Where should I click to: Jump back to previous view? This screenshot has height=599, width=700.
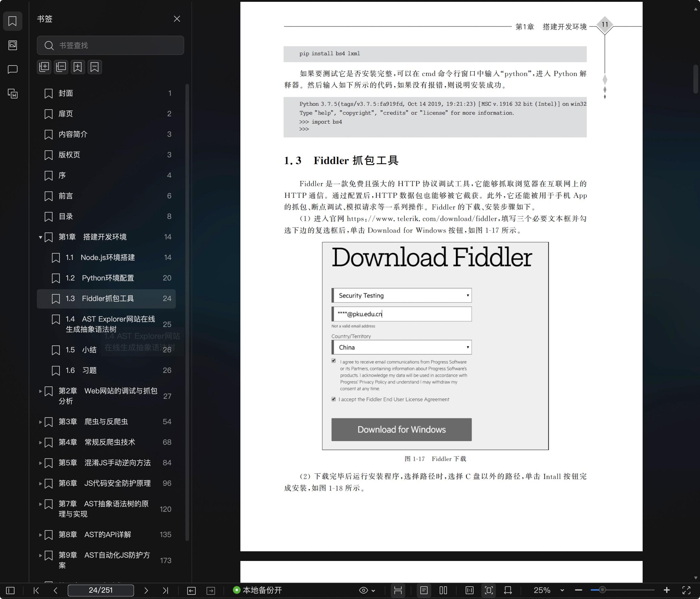pos(191,590)
